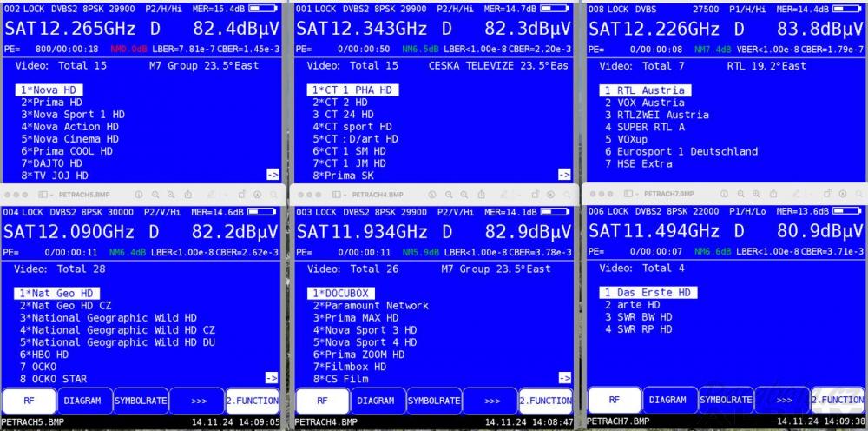868x431 pixels.
Task: Select the RF softkey on the PETRACH5.BMP screen
Action: (30, 401)
